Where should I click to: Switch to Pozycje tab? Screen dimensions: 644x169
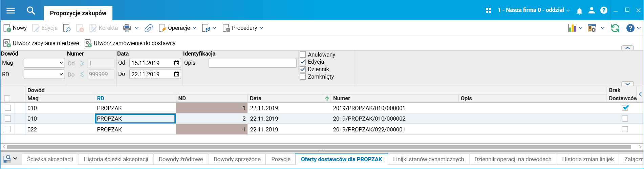(281, 159)
